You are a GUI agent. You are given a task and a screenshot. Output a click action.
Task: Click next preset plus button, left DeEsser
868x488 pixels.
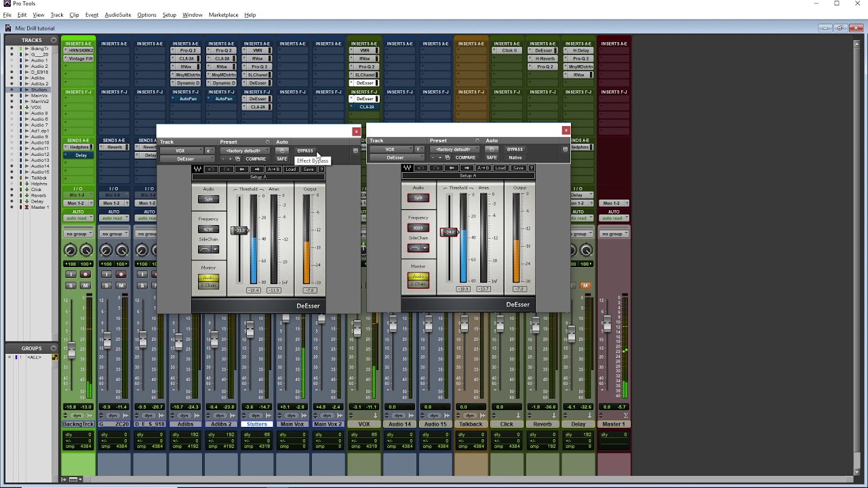click(230, 159)
